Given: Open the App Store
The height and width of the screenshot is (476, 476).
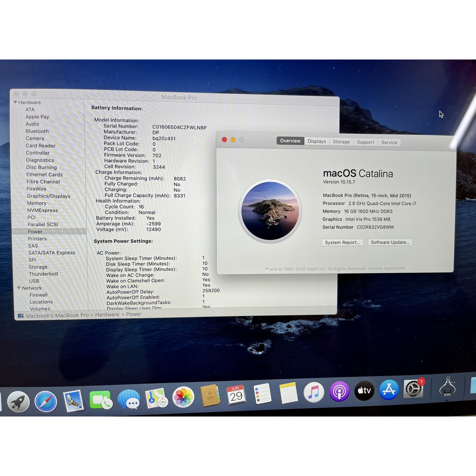Looking at the screenshot, I should pos(389,390).
